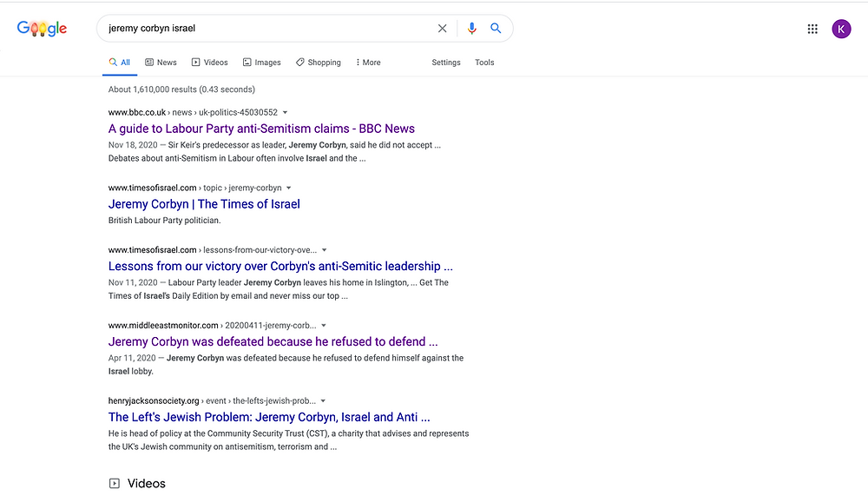Expand the arrow beside timesofisrael.com topic jeremy-corbyn URL

[x=288, y=188]
